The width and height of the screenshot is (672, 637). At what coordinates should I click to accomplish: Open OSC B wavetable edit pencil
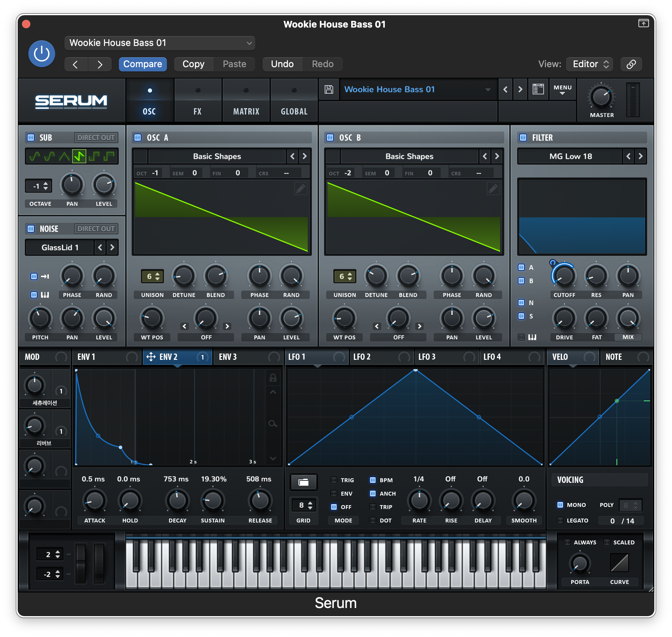[493, 189]
